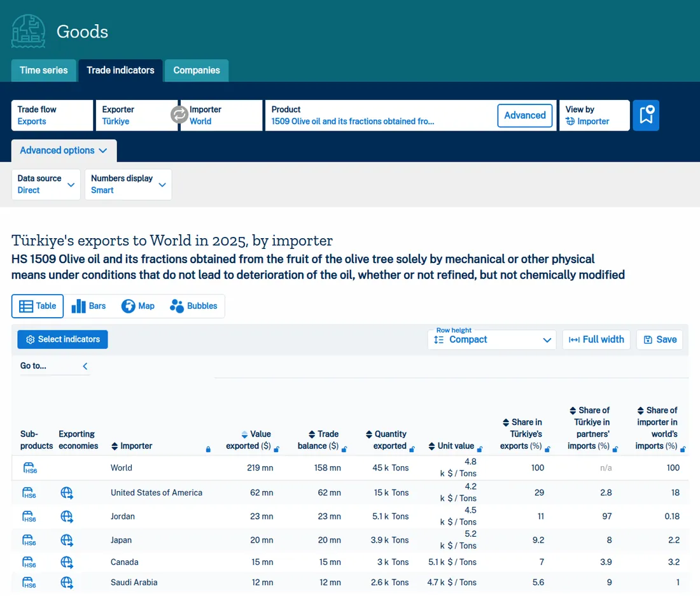Open the Row height Compact dropdown
The height and width of the screenshot is (596, 700).
[492, 339]
